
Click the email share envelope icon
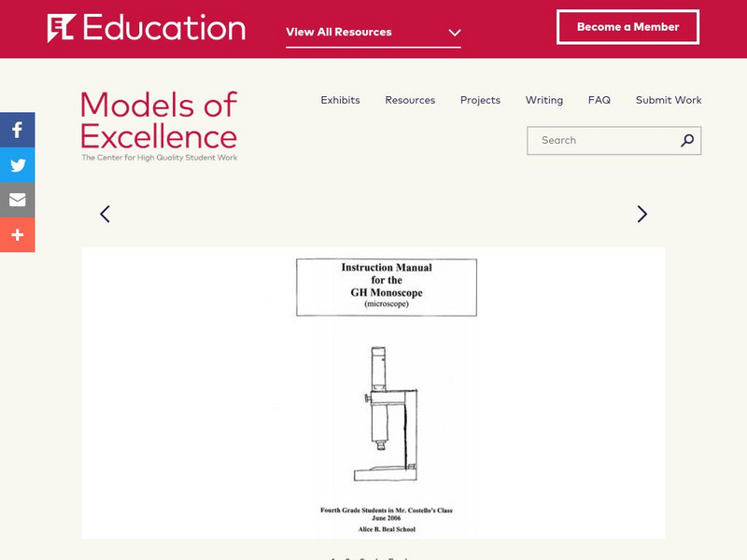[17, 200]
